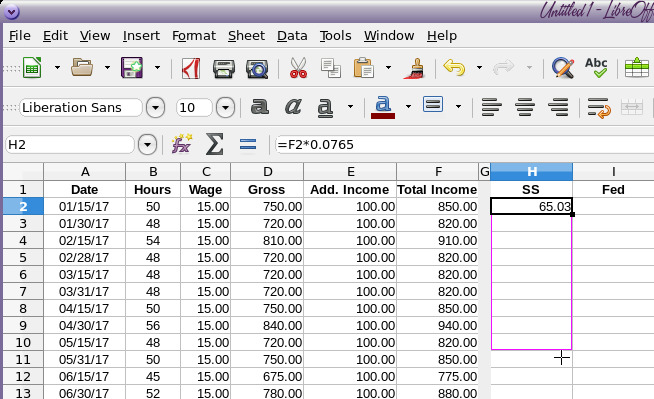Open the View menu
The height and width of the screenshot is (399, 654).
point(95,36)
